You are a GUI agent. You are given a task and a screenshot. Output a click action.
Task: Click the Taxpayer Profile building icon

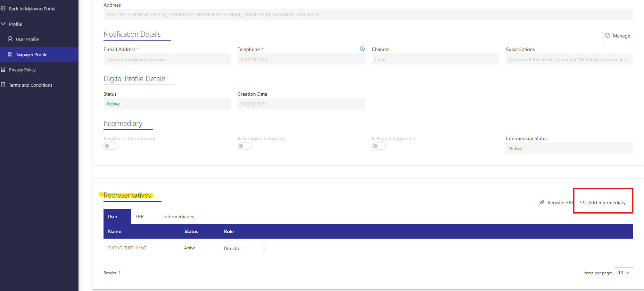click(10, 54)
